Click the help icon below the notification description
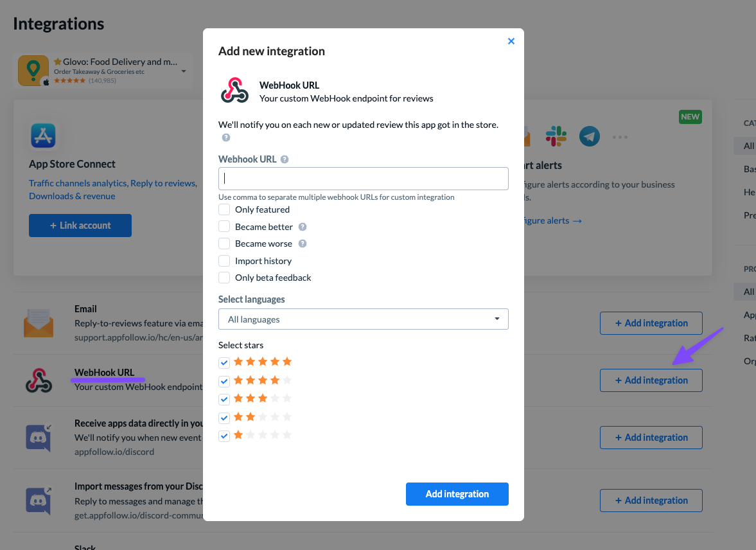 (x=225, y=137)
